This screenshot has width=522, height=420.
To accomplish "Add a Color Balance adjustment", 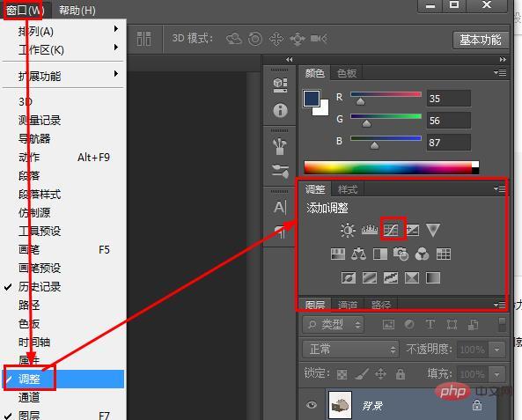I will pos(358,254).
